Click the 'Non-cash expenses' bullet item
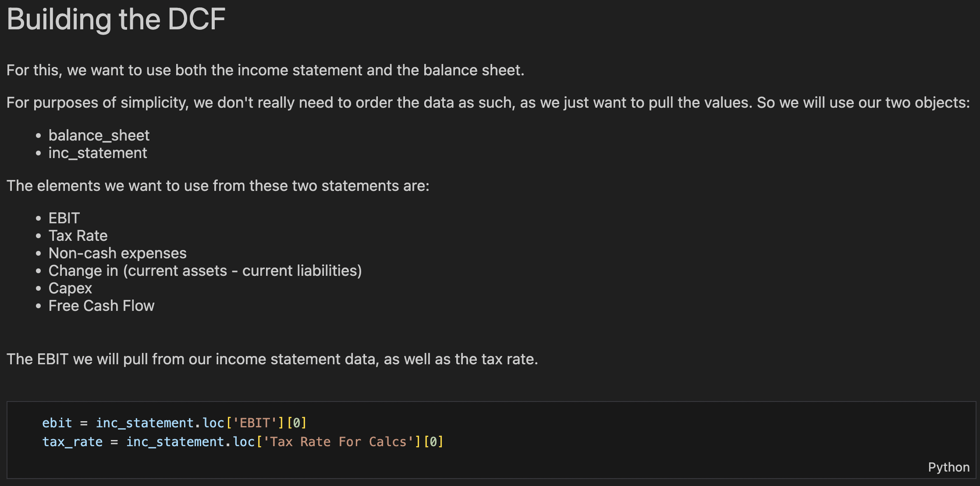 click(117, 253)
